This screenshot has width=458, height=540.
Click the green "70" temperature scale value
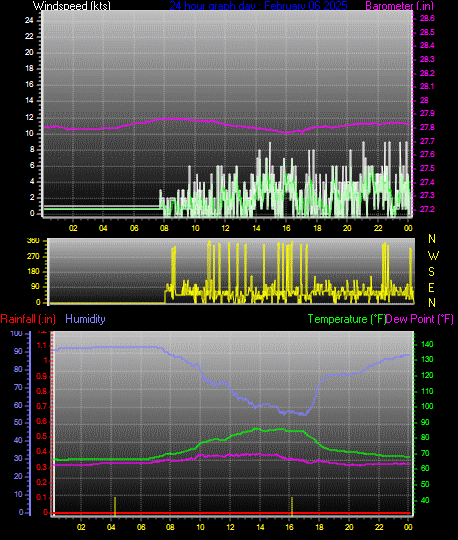pyautogui.click(x=425, y=453)
